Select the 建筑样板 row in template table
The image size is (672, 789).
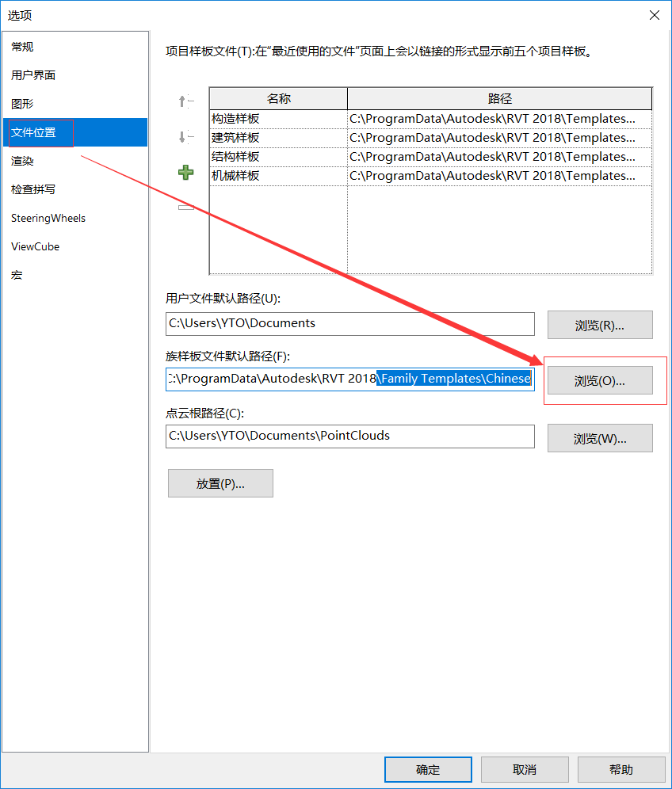coord(277,138)
